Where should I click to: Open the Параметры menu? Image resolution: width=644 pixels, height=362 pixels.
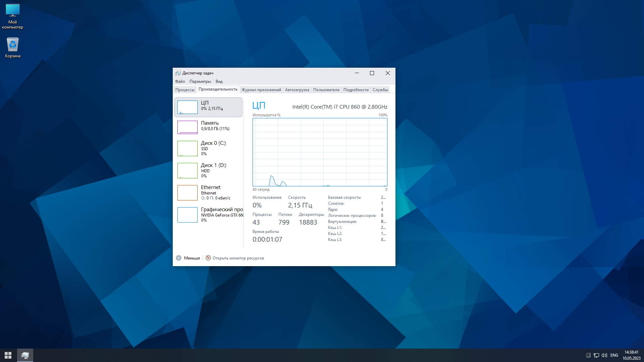[x=200, y=81]
